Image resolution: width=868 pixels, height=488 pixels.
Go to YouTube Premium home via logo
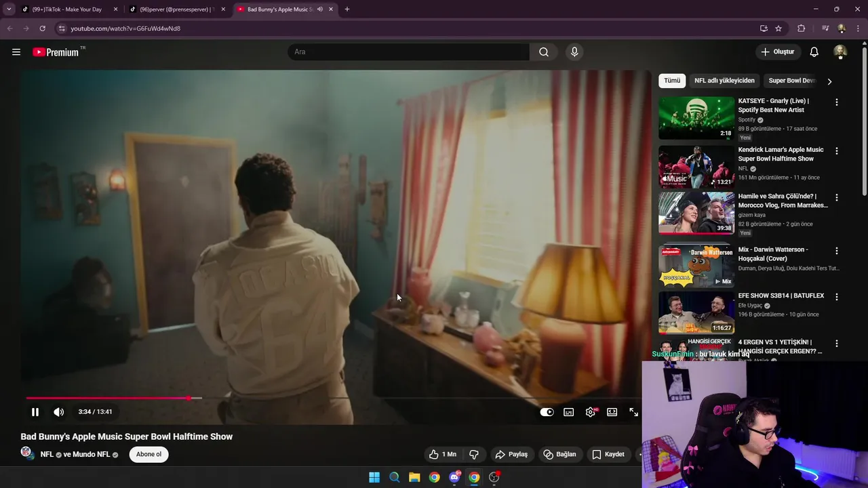56,52
